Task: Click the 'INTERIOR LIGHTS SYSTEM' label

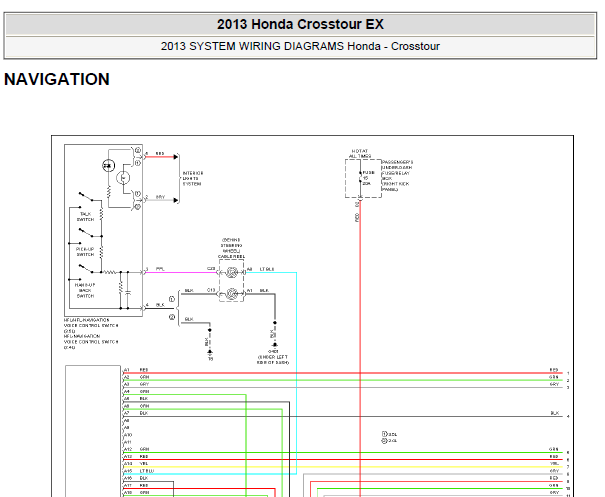Action: click(x=193, y=179)
